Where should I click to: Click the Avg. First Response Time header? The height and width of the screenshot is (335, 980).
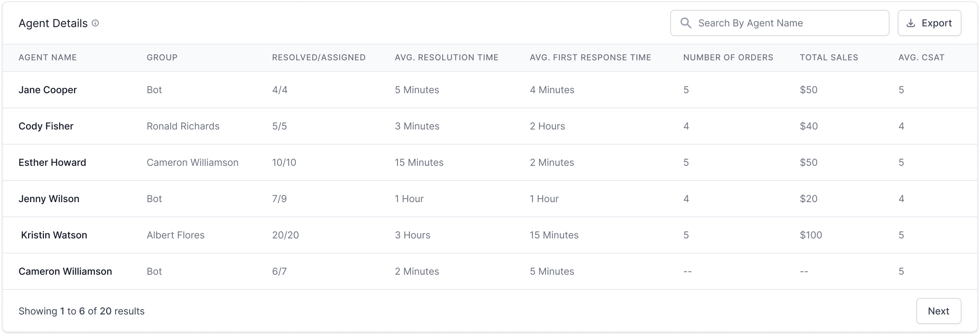click(590, 57)
